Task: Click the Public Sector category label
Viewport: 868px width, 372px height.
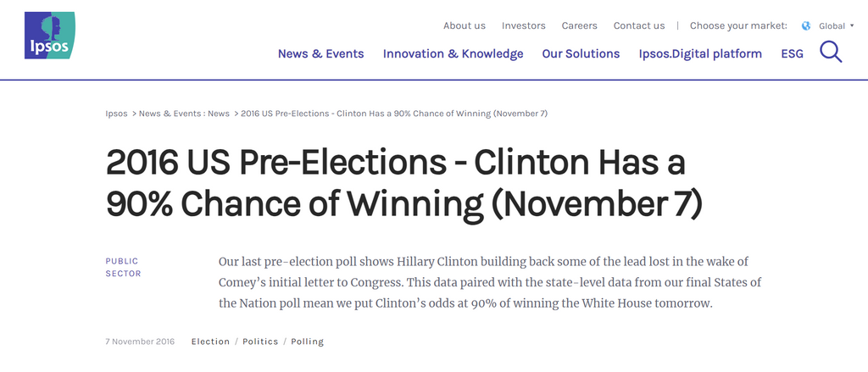Action: 123,267
